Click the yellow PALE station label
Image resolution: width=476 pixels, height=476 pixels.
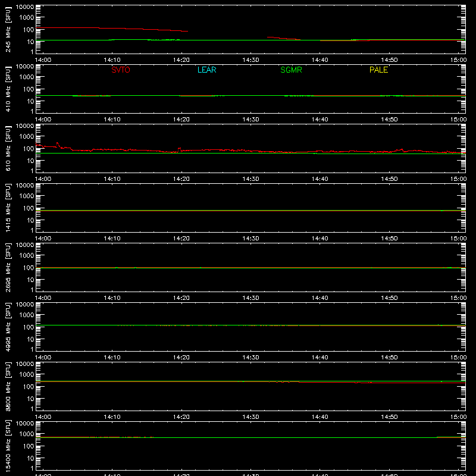point(378,70)
